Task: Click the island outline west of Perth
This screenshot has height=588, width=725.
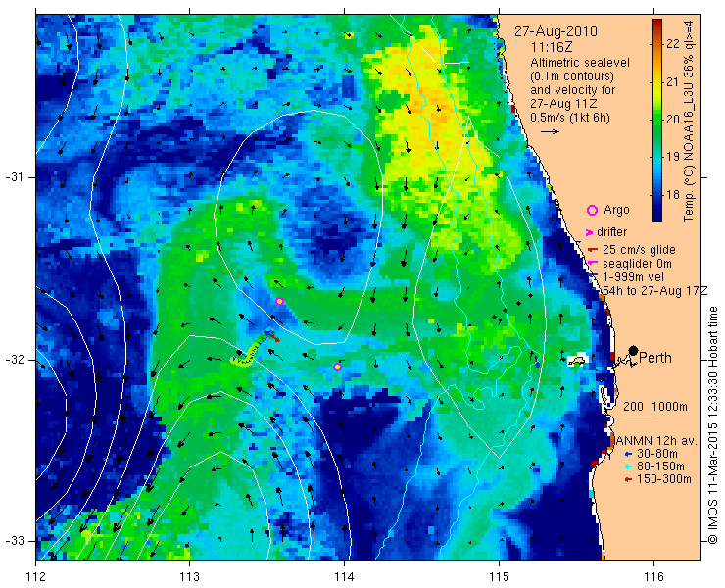Action: click(577, 361)
